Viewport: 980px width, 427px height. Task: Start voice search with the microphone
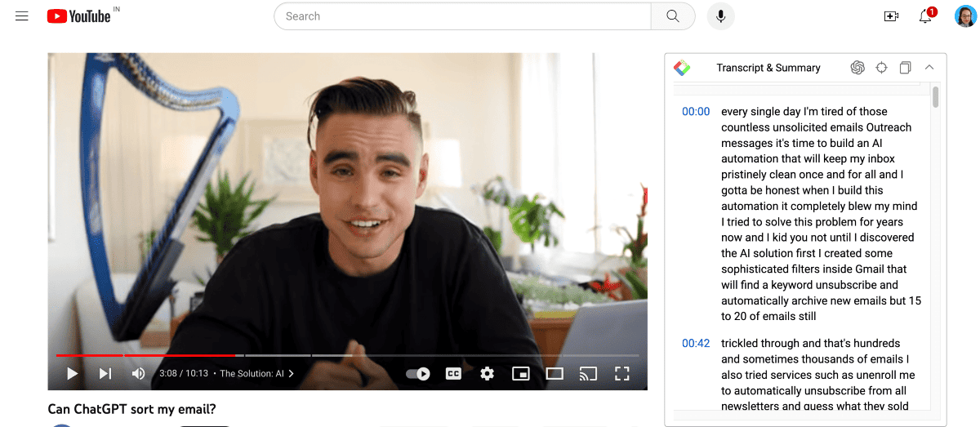[x=721, y=16]
